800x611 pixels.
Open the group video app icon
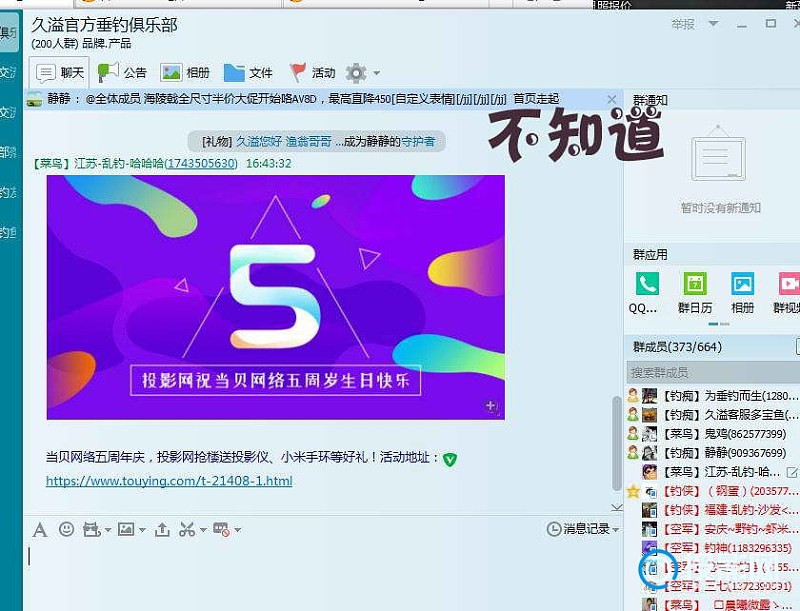pos(789,284)
